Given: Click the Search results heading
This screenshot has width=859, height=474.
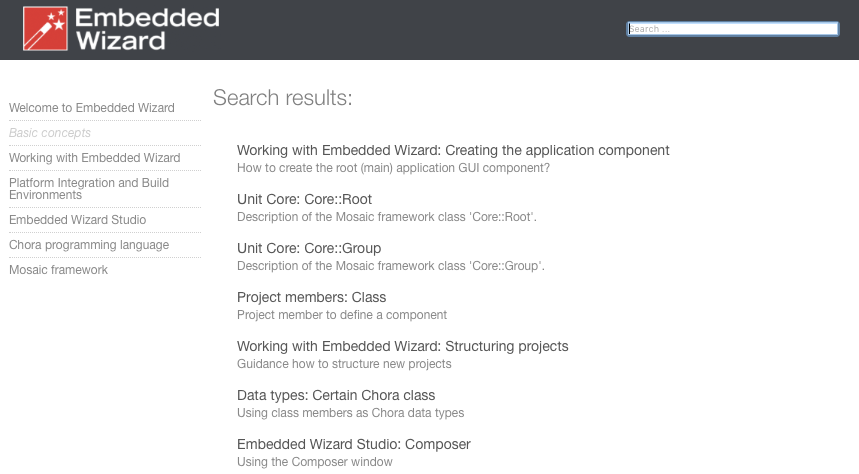Looking at the screenshot, I should 282,98.
